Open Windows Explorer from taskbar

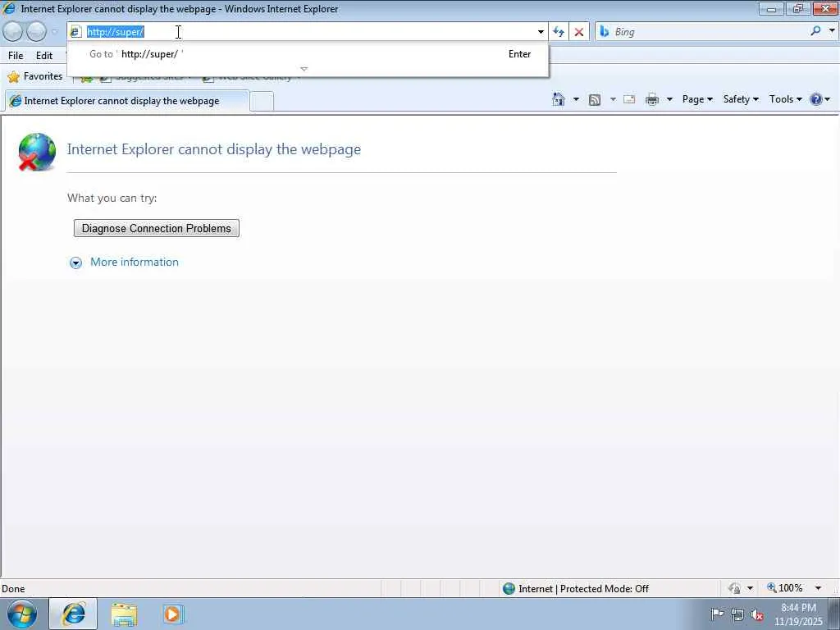coord(124,614)
